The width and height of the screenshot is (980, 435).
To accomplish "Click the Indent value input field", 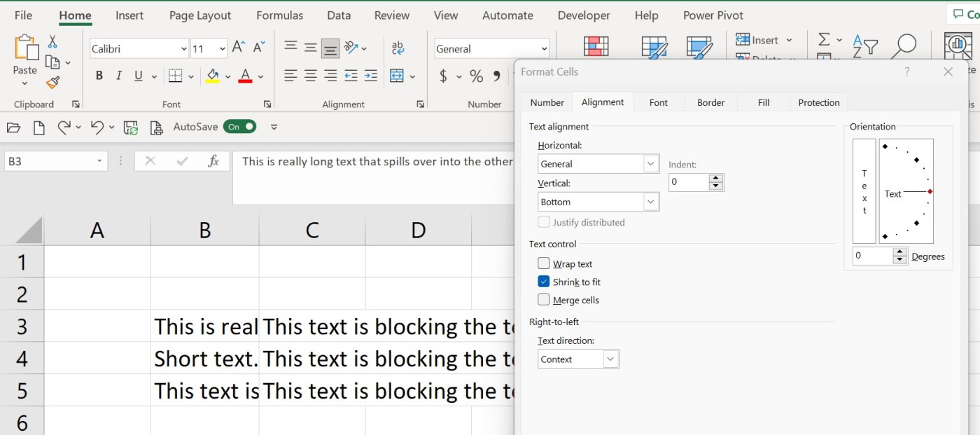I will coord(689,182).
